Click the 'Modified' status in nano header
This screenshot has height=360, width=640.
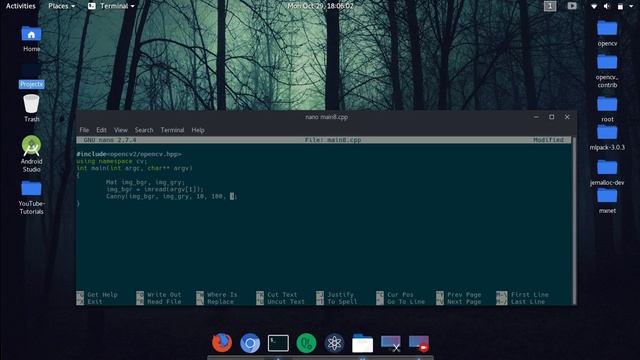pos(548,140)
